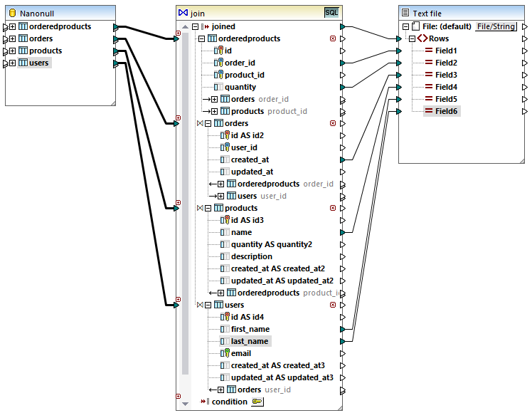The image size is (532, 413).
Task: Click the Nanonull database icon
Action: 13,13
